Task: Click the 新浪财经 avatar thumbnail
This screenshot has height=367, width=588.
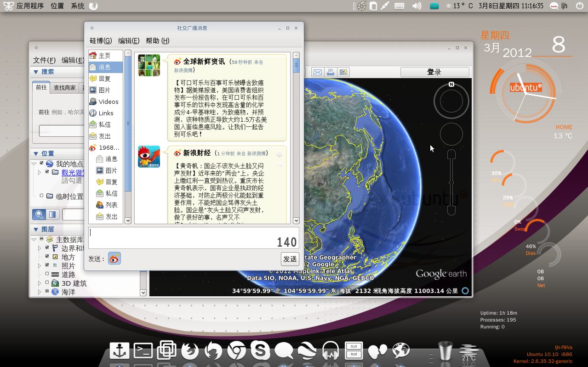Action: click(x=149, y=157)
